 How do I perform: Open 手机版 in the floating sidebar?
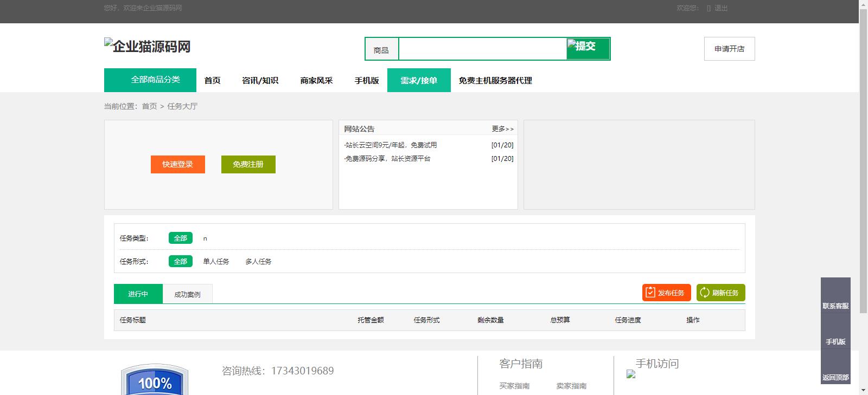[x=835, y=341]
